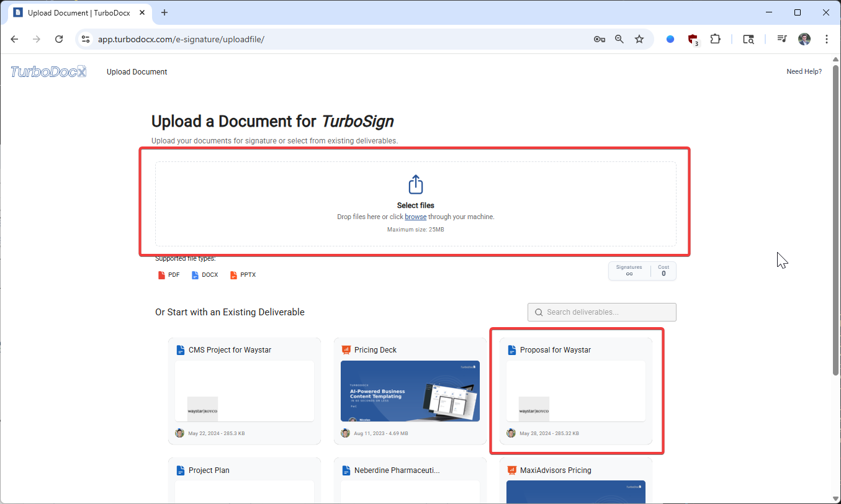Bookmark this page with the star icon
This screenshot has height=504, width=841.
(639, 39)
